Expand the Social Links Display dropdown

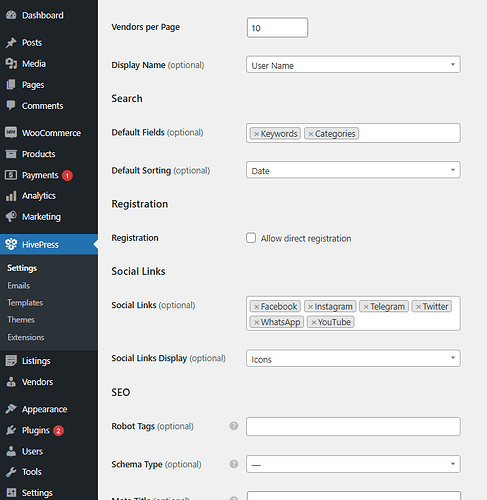coord(353,358)
